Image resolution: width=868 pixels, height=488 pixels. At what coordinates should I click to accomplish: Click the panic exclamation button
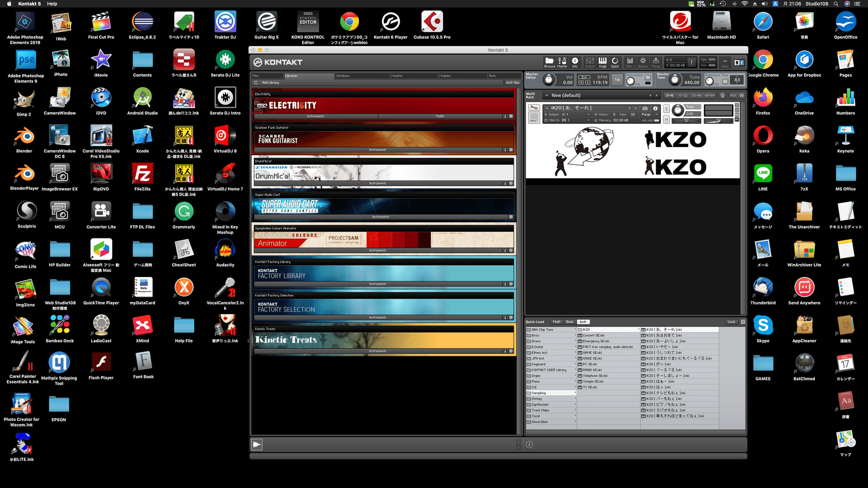[691, 62]
